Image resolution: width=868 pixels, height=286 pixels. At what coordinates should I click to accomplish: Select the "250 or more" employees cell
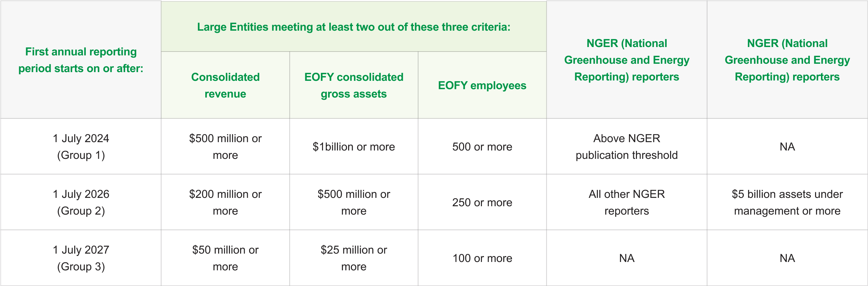tap(482, 202)
